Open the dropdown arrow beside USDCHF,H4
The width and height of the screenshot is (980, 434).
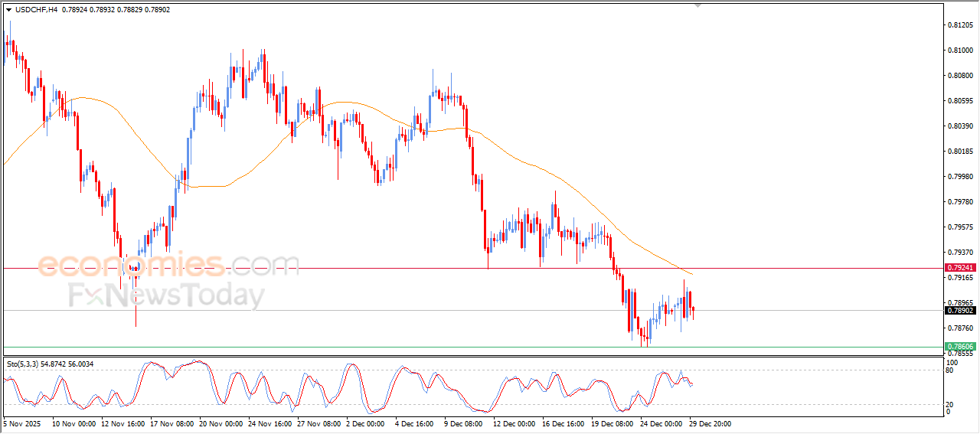click(x=8, y=10)
